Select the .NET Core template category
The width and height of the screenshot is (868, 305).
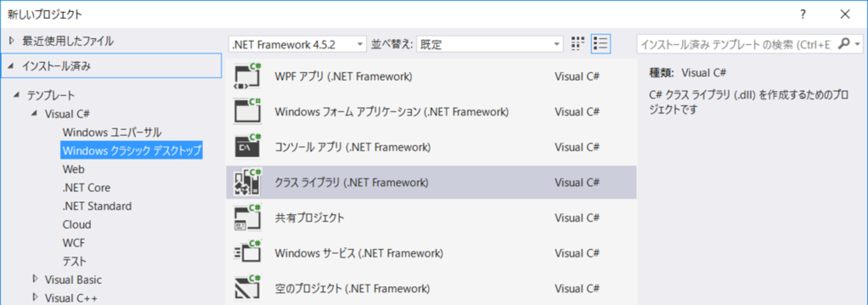click(86, 188)
